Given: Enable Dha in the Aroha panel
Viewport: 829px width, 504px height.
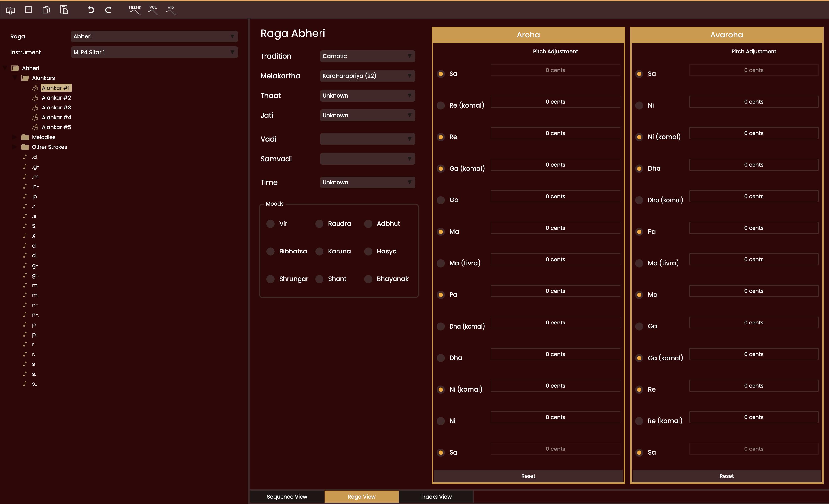Looking at the screenshot, I should tap(441, 358).
